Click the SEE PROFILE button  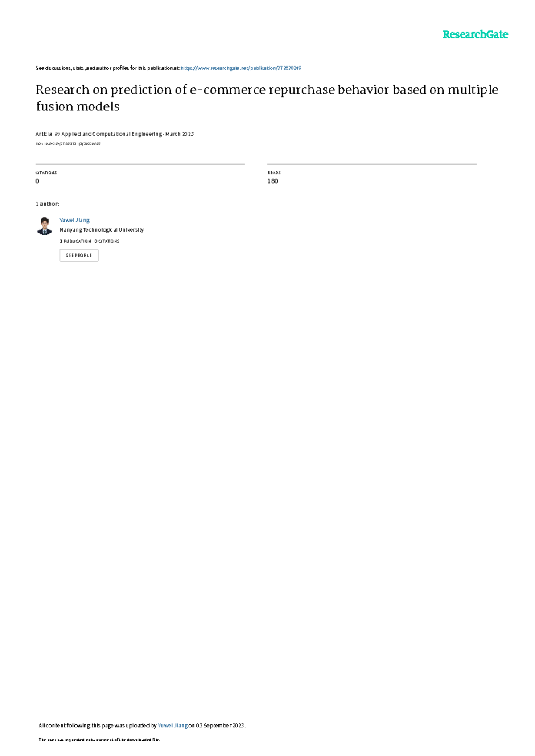click(x=79, y=255)
